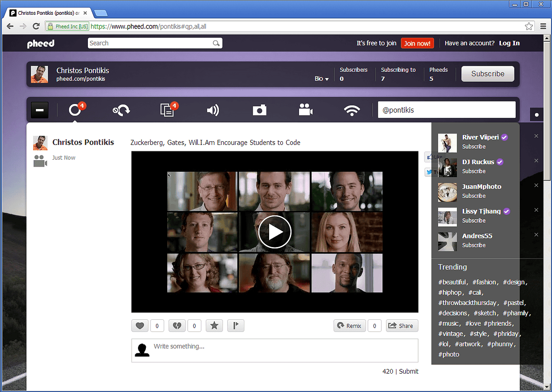The height and width of the screenshot is (392, 552).
Task: Select the video filter camcorder icon
Action: (x=305, y=110)
